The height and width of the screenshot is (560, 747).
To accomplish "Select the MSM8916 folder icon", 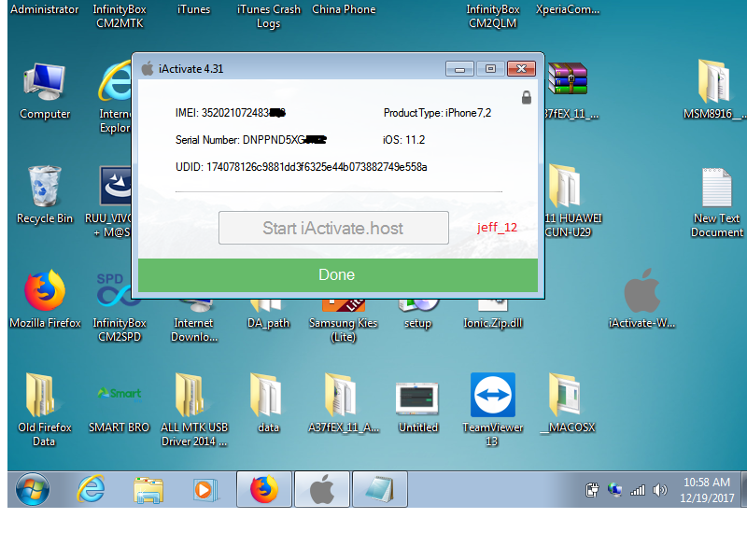I will [714, 90].
